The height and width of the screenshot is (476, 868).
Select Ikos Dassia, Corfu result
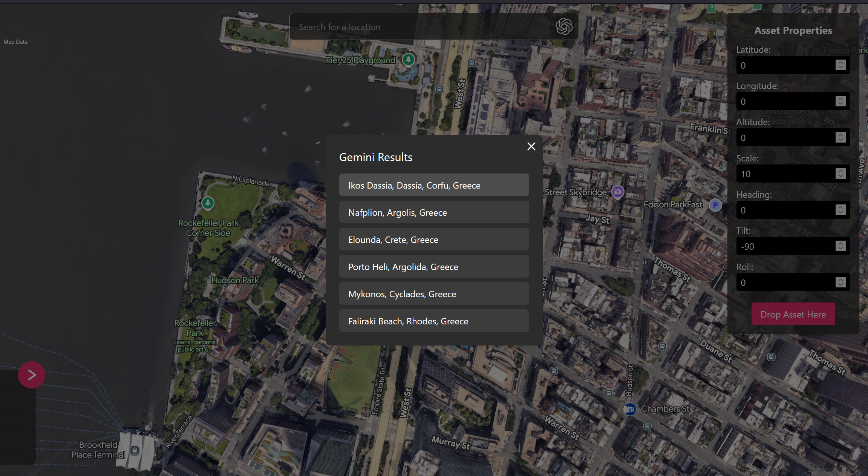[x=434, y=185]
